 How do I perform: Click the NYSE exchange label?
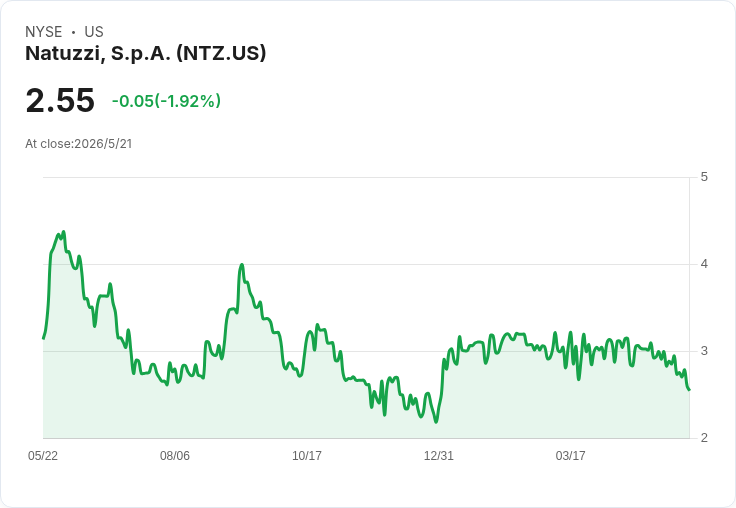44,32
